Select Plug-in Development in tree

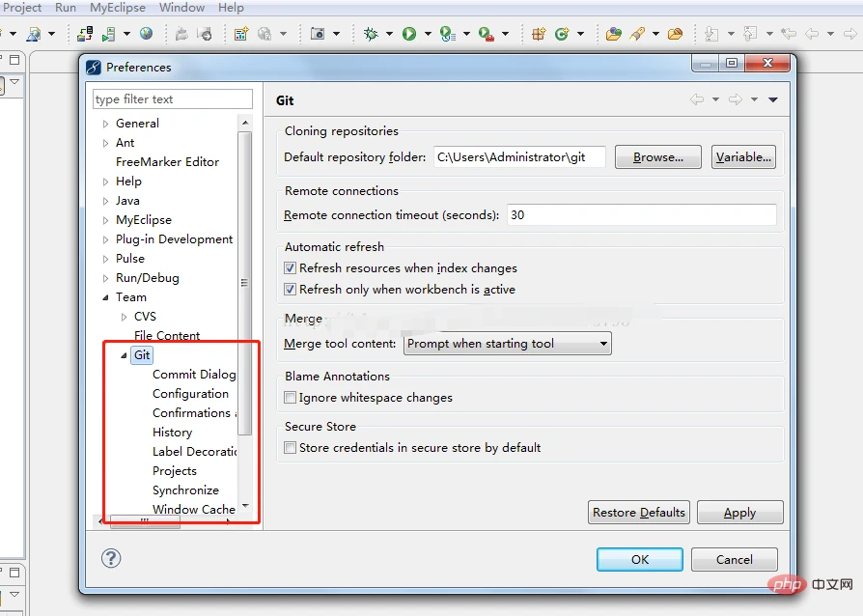click(x=174, y=239)
